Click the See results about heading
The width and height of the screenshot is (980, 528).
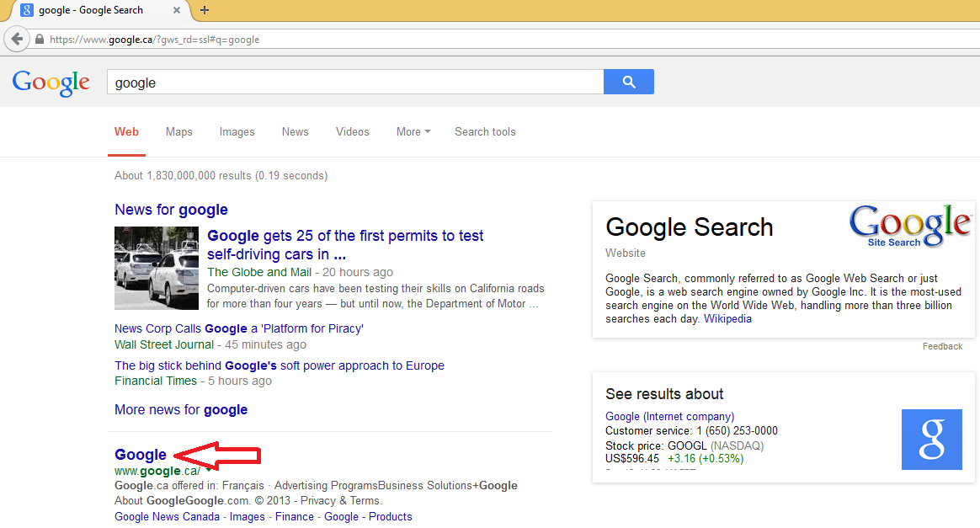pos(664,394)
